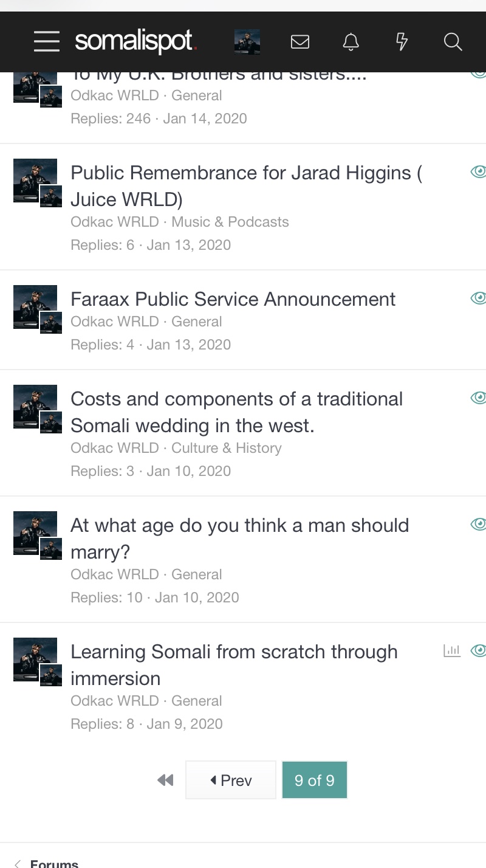This screenshot has width=486, height=868.
Task: Open the hamburger navigation menu
Action: [x=47, y=41]
